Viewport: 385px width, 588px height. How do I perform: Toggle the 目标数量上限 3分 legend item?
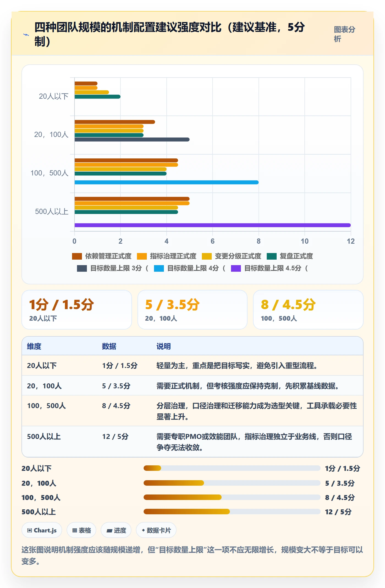[x=113, y=268]
